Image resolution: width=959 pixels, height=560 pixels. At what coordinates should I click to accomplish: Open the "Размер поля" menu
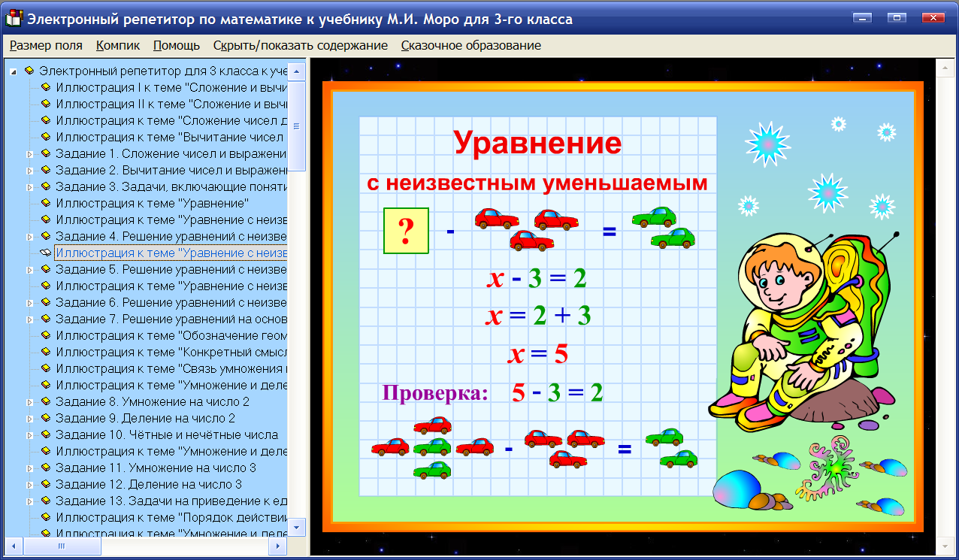point(45,45)
